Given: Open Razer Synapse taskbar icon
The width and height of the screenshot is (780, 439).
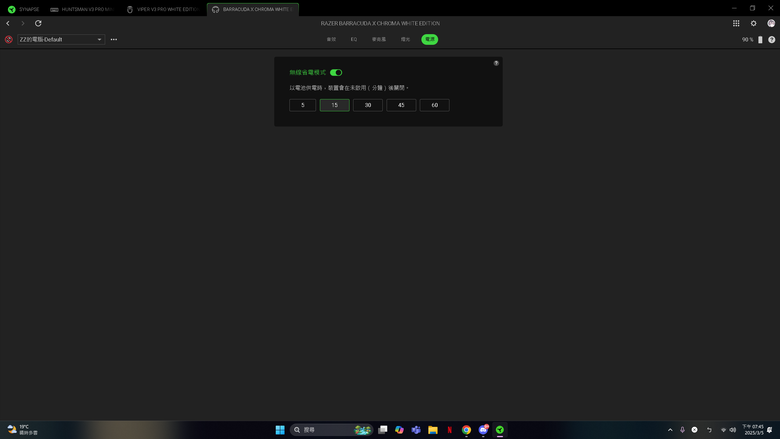Looking at the screenshot, I should (499, 430).
